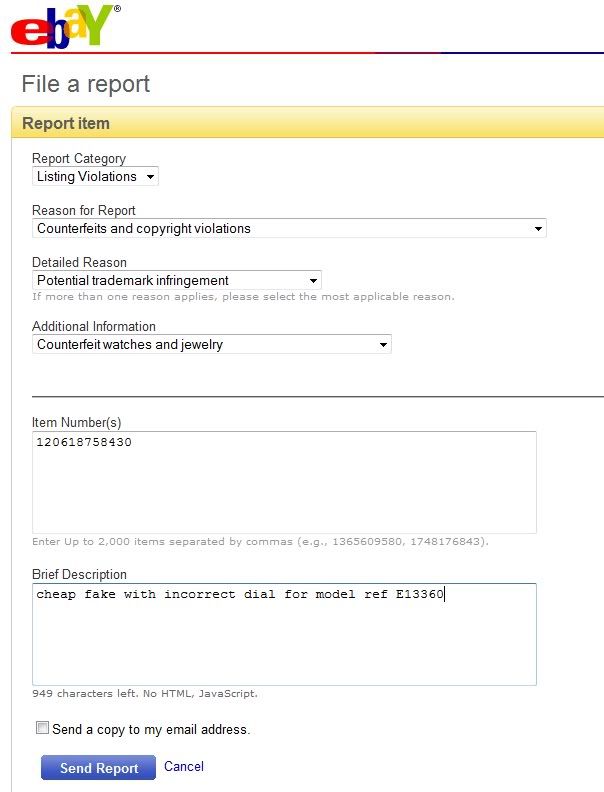
Task: Click the eBay logo
Action: tap(66, 26)
